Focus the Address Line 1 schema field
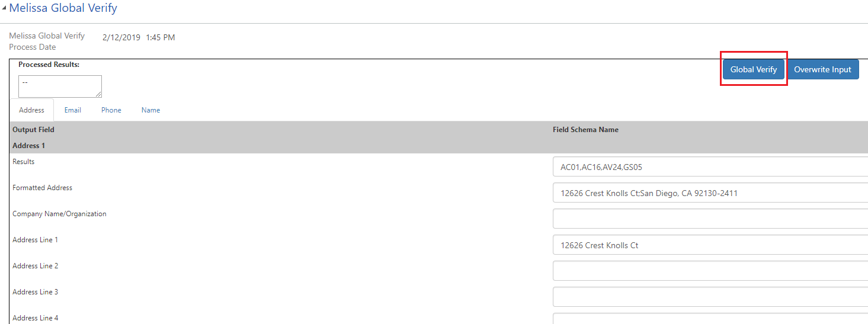This screenshot has height=324, width=868. [x=710, y=245]
